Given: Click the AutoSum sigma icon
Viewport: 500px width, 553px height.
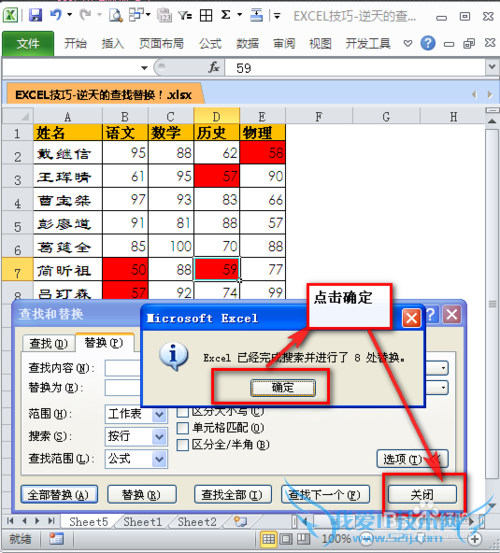Looking at the screenshot, I should pyautogui.click(x=226, y=15).
